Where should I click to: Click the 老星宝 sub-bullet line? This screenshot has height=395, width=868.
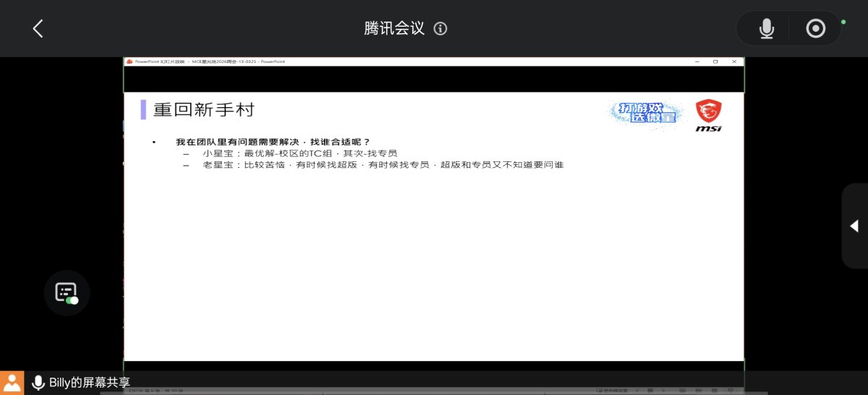tap(383, 165)
